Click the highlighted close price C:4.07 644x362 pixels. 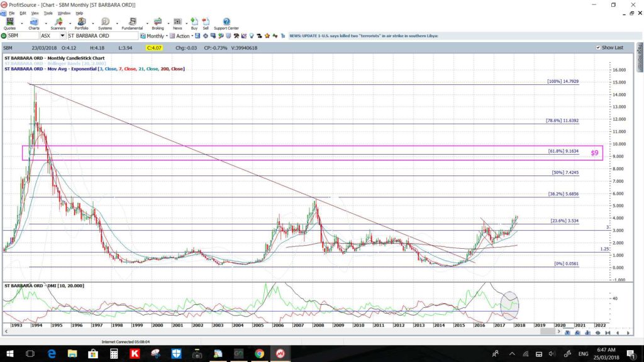point(154,48)
